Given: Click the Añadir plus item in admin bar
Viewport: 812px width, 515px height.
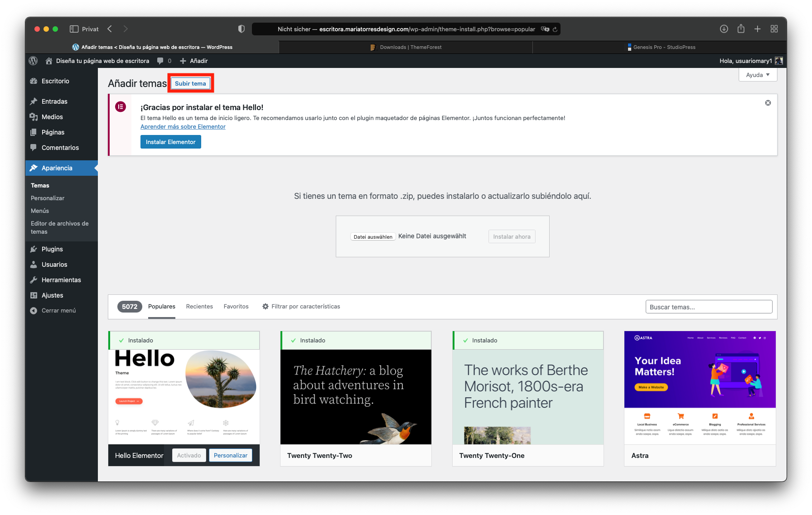Looking at the screenshot, I should tap(194, 61).
